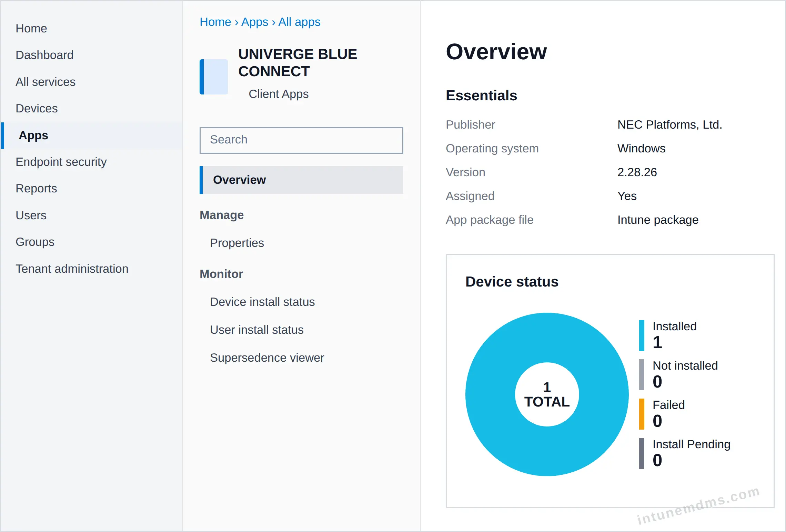This screenshot has width=786, height=532.
Task: Open Properties under Manage
Action: coord(237,243)
